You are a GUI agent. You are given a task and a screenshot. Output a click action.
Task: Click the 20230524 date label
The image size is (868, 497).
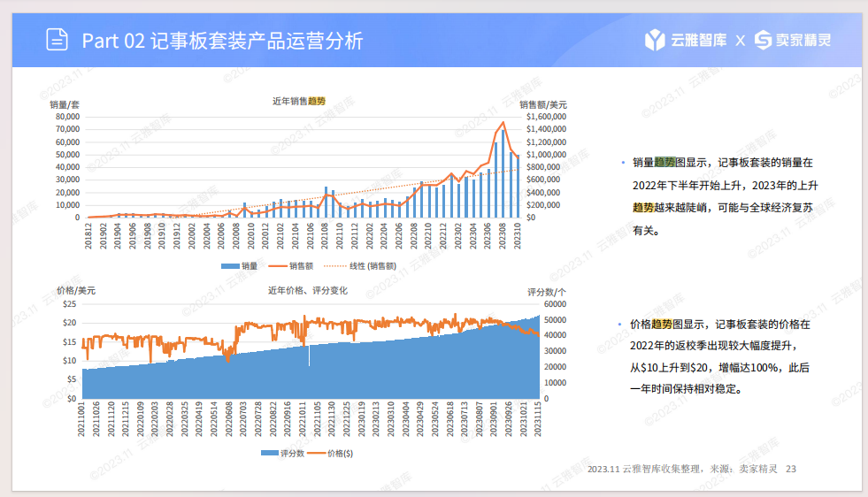[x=435, y=419]
